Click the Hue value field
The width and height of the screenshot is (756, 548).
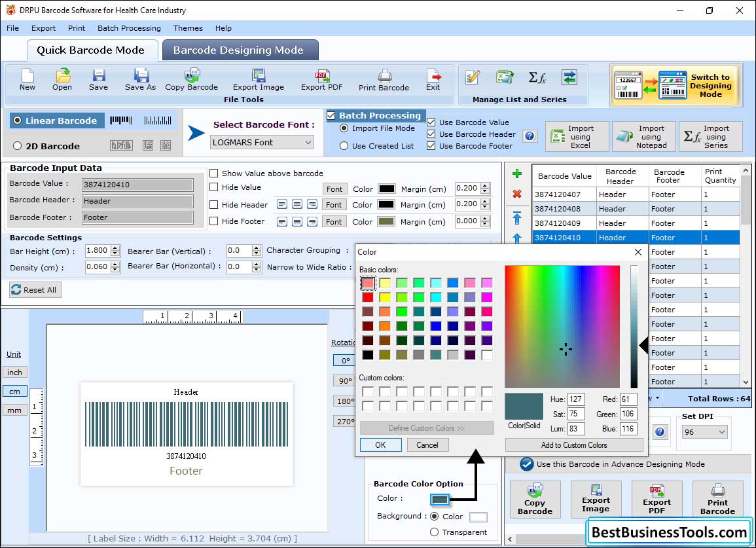coord(576,399)
